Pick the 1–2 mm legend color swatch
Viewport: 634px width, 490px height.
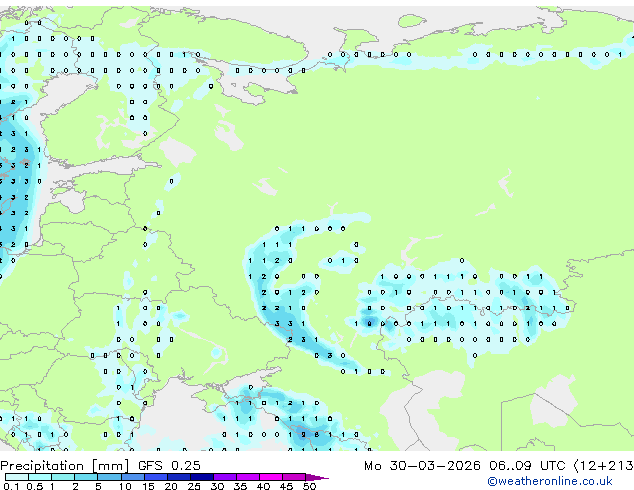click(x=63, y=477)
